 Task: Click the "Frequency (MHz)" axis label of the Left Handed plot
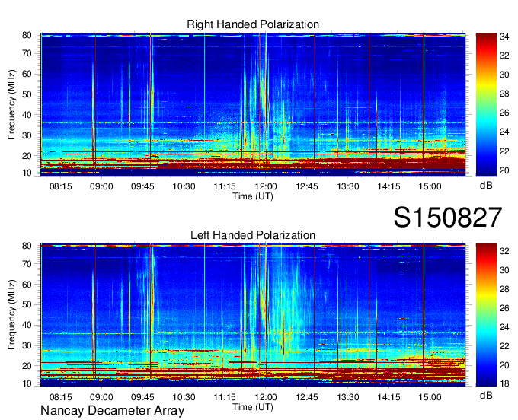coord(11,315)
